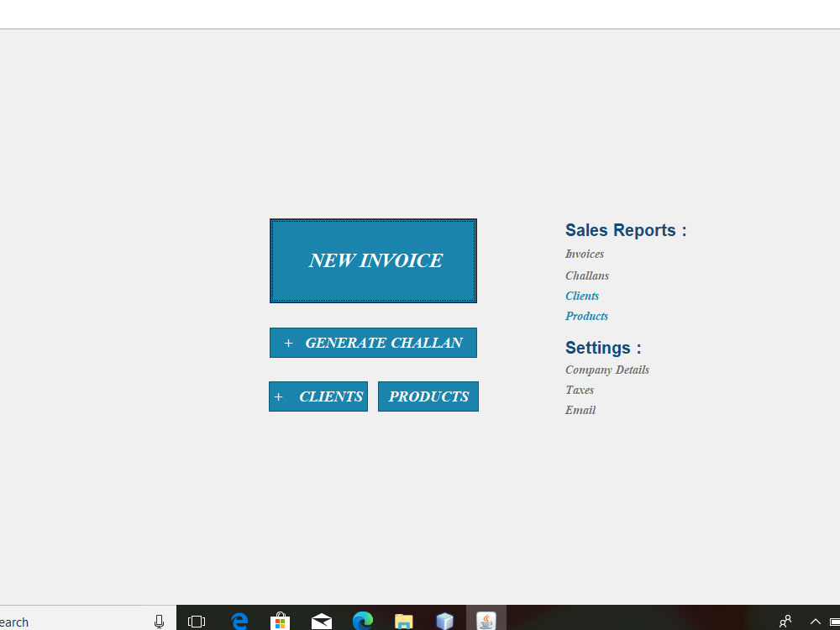Viewport: 840px width, 630px height.
Task: Launch Microsoft Edge from the taskbar
Action: click(x=239, y=621)
